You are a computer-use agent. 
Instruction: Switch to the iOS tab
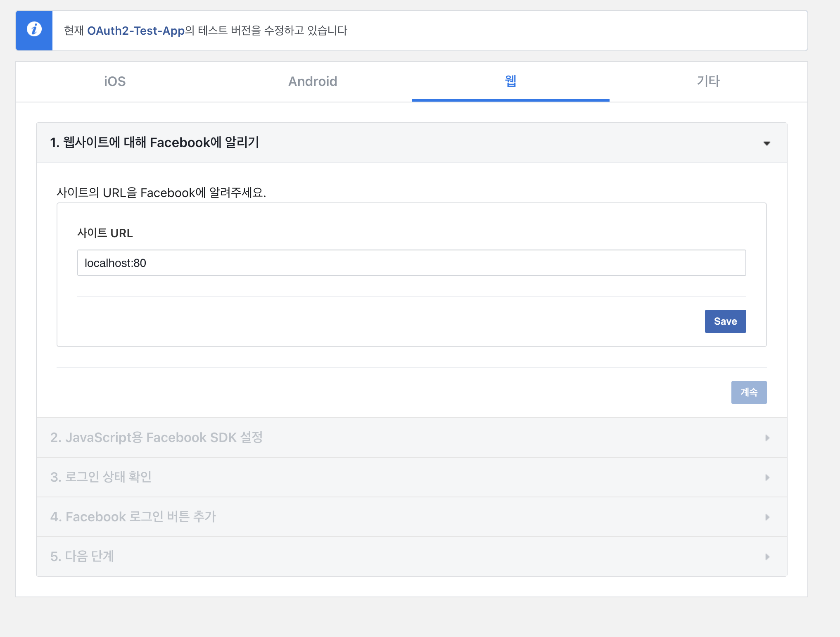click(x=115, y=81)
